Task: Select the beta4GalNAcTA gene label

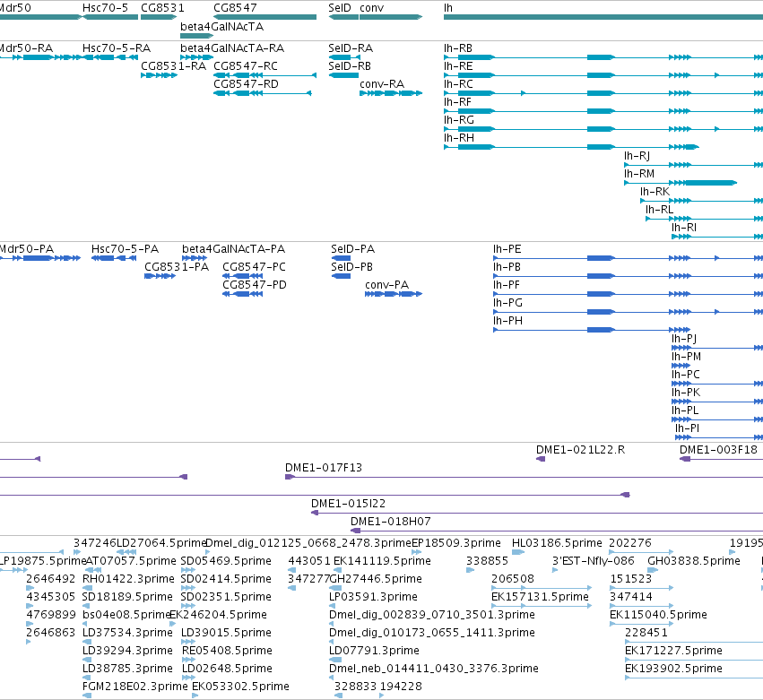Action: [x=221, y=27]
